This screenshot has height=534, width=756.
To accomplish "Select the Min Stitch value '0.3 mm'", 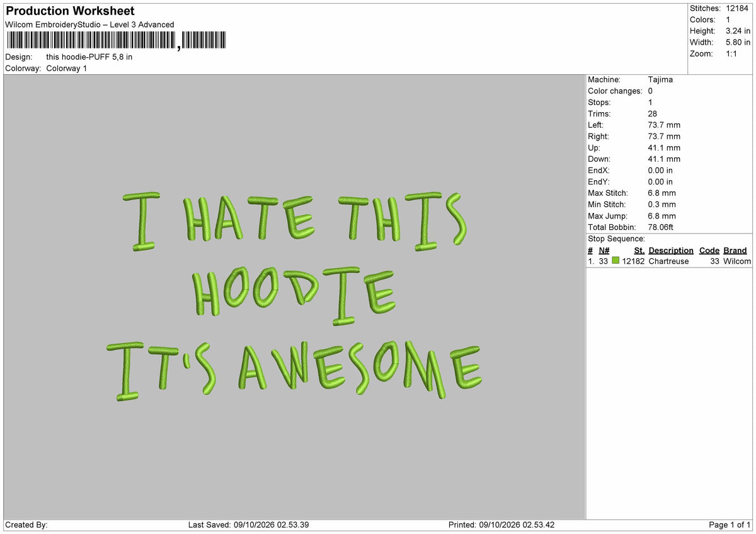I will point(661,204).
